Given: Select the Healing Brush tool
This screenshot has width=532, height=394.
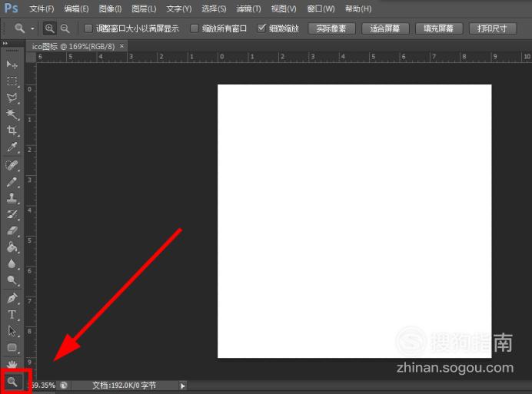Looking at the screenshot, I should 12,165.
